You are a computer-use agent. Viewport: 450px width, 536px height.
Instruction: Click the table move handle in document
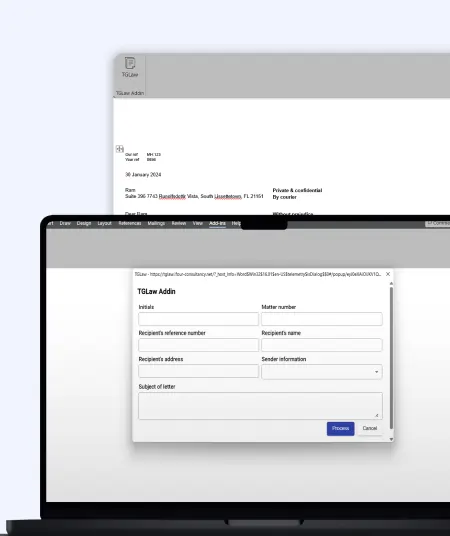[120, 149]
